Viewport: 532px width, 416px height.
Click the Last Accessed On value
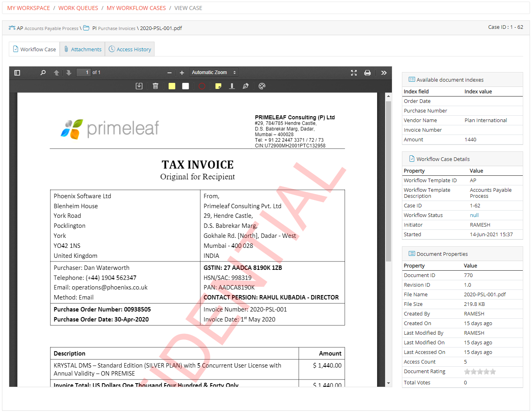(478, 352)
